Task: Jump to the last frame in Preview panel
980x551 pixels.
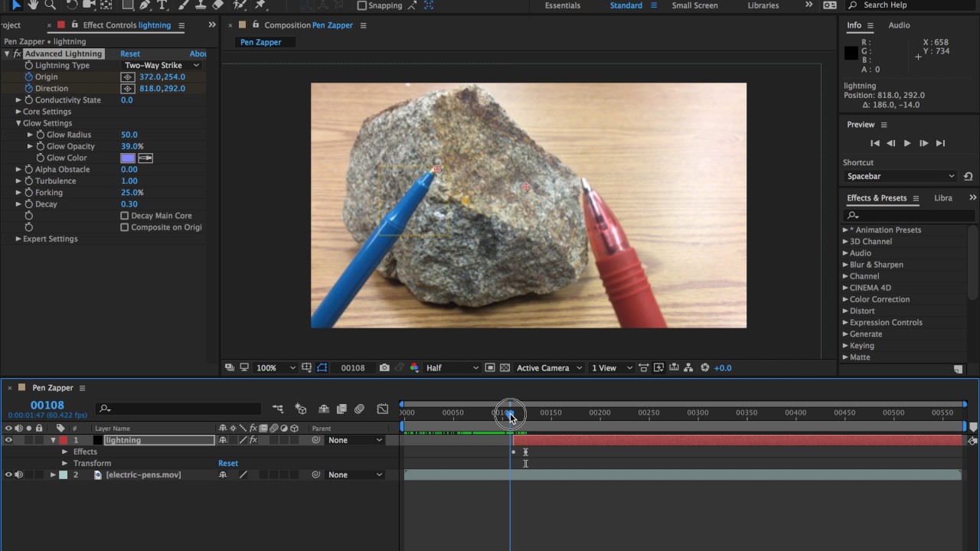Action: [x=940, y=143]
